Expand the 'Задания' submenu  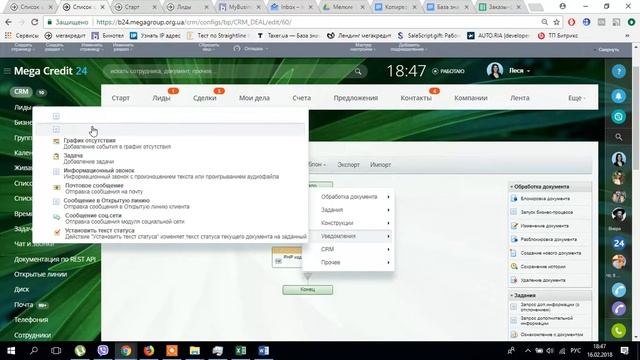point(355,210)
